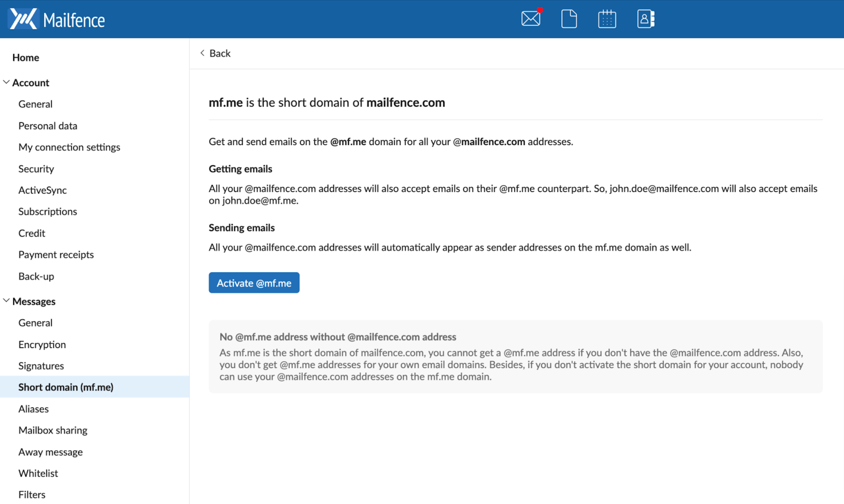Image resolution: width=844 pixels, height=504 pixels.
Task: Collapse the Account section chevron
Action: 6,82
